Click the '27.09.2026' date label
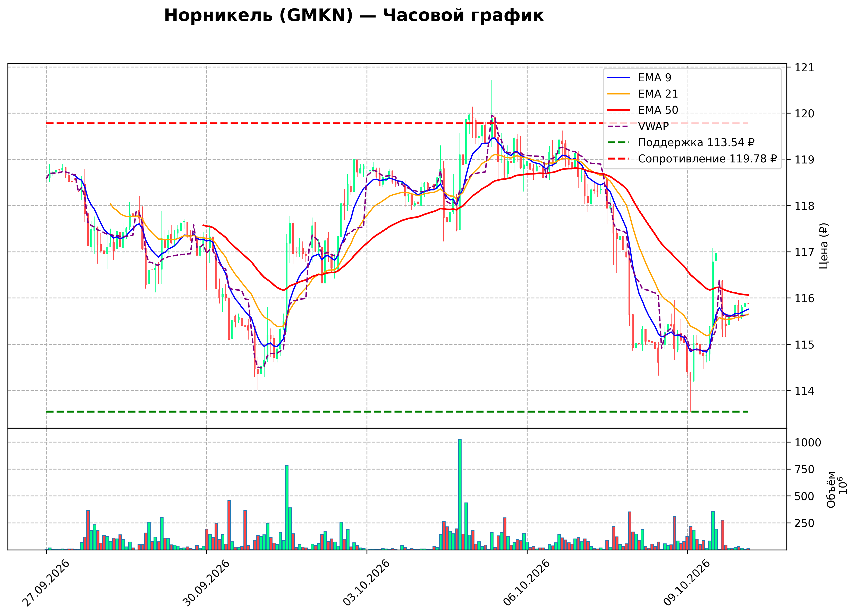The height and width of the screenshot is (616, 857). click(46, 583)
